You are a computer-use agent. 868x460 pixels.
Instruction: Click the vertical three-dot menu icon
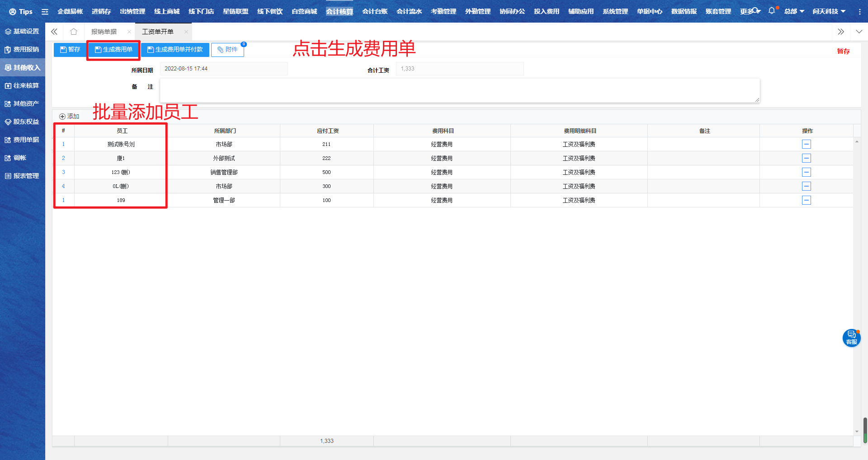[859, 12]
